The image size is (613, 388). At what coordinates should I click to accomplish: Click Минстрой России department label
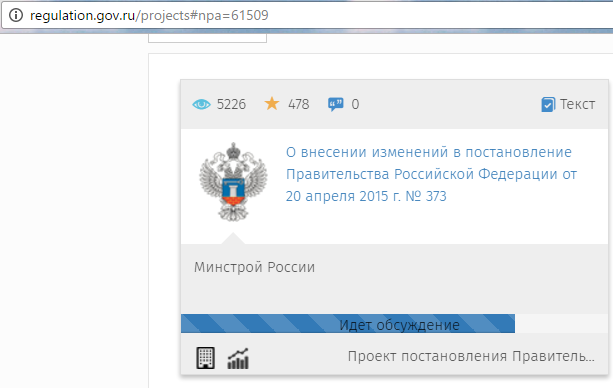pyautogui.click(x=255, y=267)
